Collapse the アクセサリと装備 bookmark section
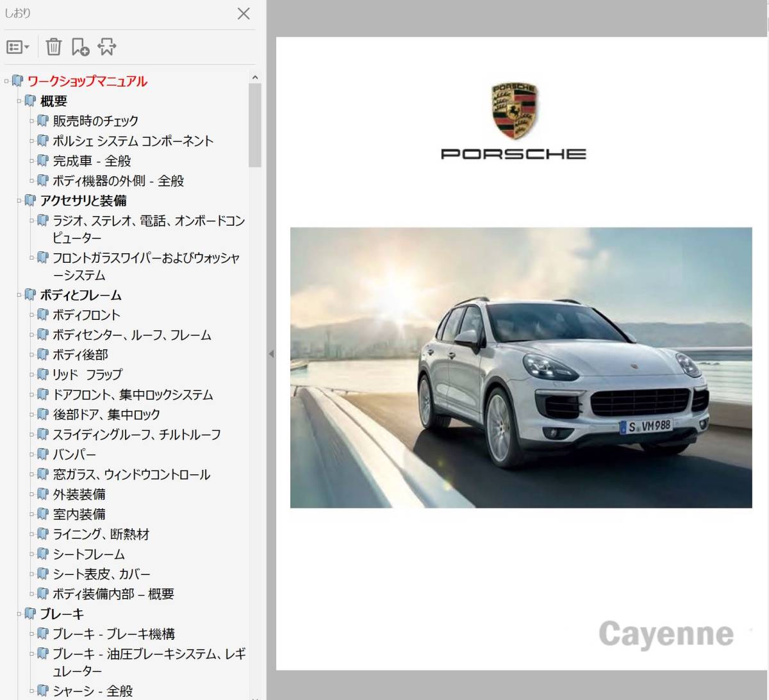The width and height of the screenshot is (769, 700). [19, 201]
